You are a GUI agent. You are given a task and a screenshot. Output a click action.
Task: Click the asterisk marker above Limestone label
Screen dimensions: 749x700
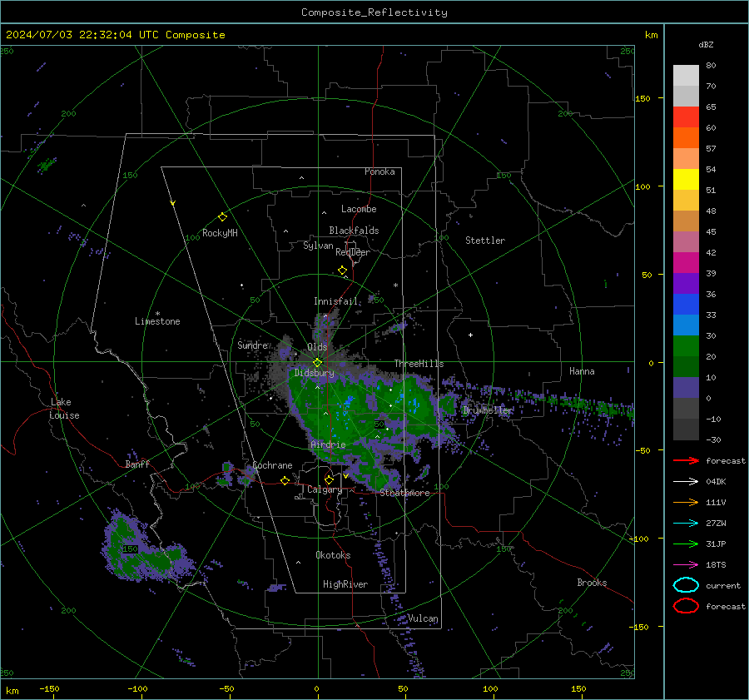[157, 314]
